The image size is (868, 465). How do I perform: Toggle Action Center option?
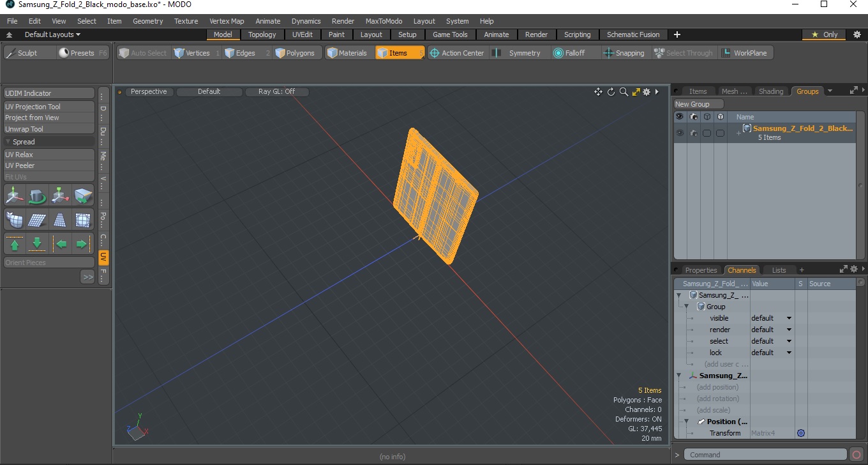457,53
